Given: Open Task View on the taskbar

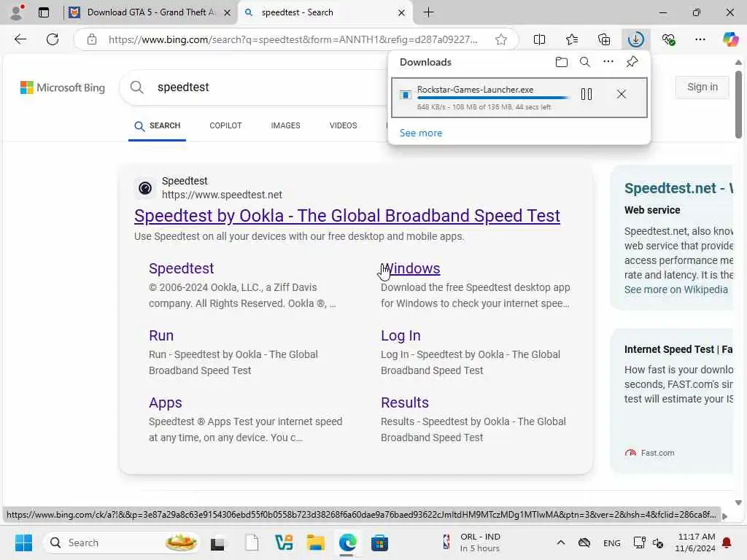Looking at the screenshot, I should click(x=217, y=542).
